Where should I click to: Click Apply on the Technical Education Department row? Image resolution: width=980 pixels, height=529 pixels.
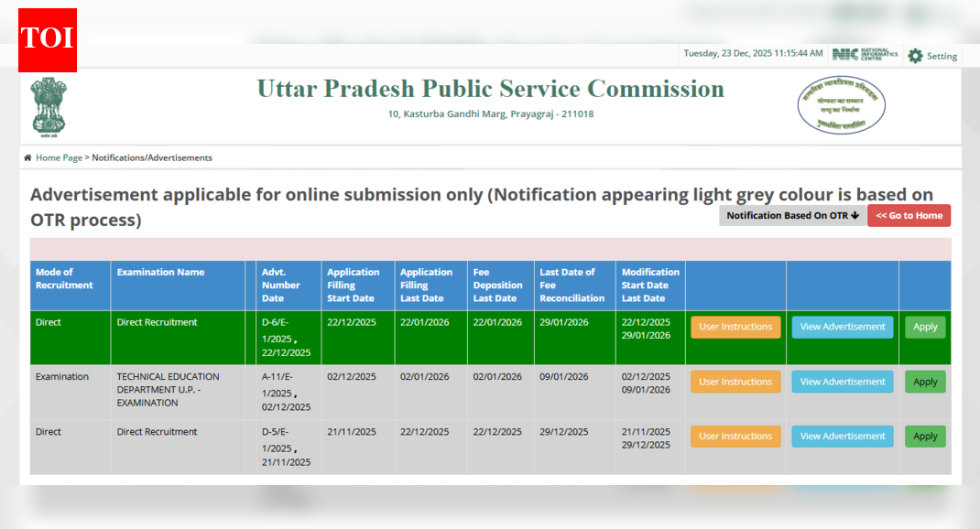(x=924, y=382)
